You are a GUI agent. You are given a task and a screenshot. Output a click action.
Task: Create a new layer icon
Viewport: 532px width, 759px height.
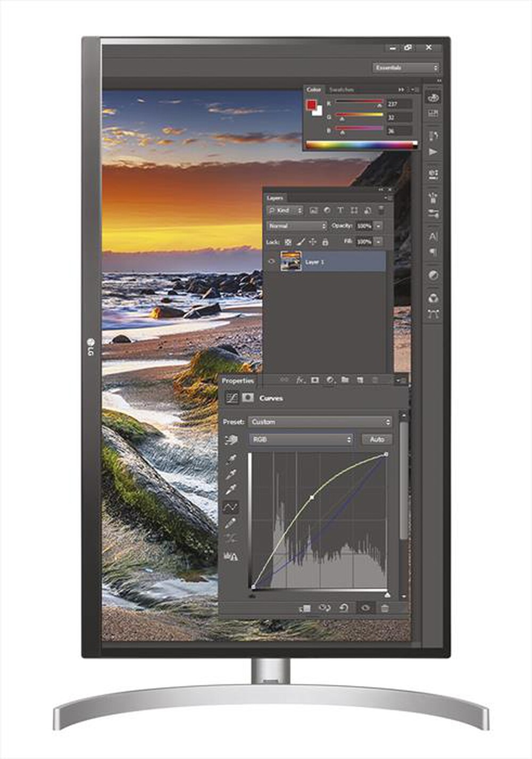[360, 380]
